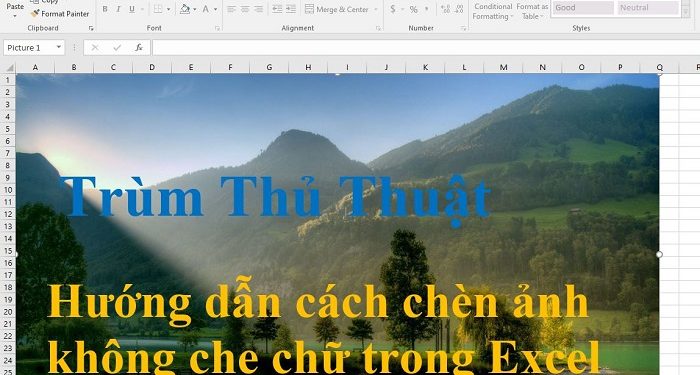
Task: Open the Font Color dropdown arrow
Action: (216, 9)
